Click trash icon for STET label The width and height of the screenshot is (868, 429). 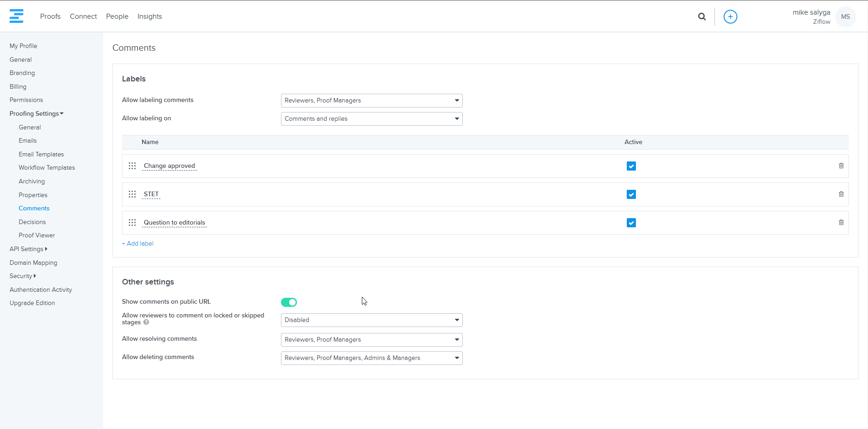point(841,194)
